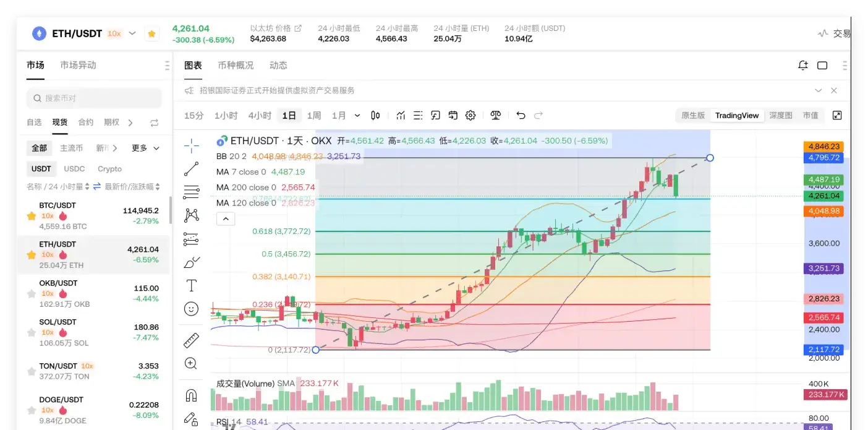Open the chart list view icon
Image resolution: width=868 pixels, height=430 pixels.
[418, 115]
